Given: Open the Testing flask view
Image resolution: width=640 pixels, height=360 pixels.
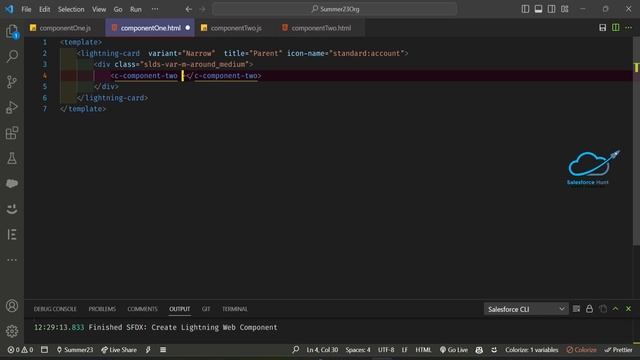Looking at the screenshot, I should tap(12, 158).
